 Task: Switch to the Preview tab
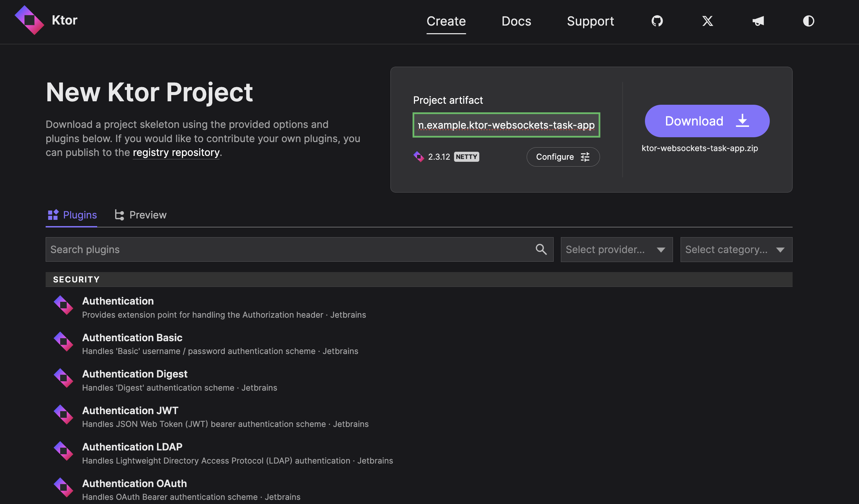pos(140,215)
